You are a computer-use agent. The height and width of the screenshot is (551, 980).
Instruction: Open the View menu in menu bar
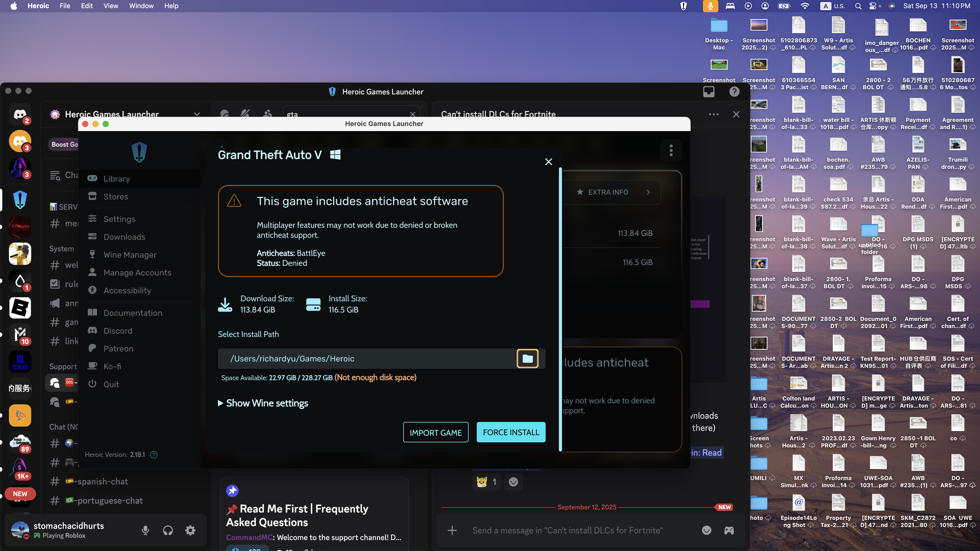coord(111,6)
